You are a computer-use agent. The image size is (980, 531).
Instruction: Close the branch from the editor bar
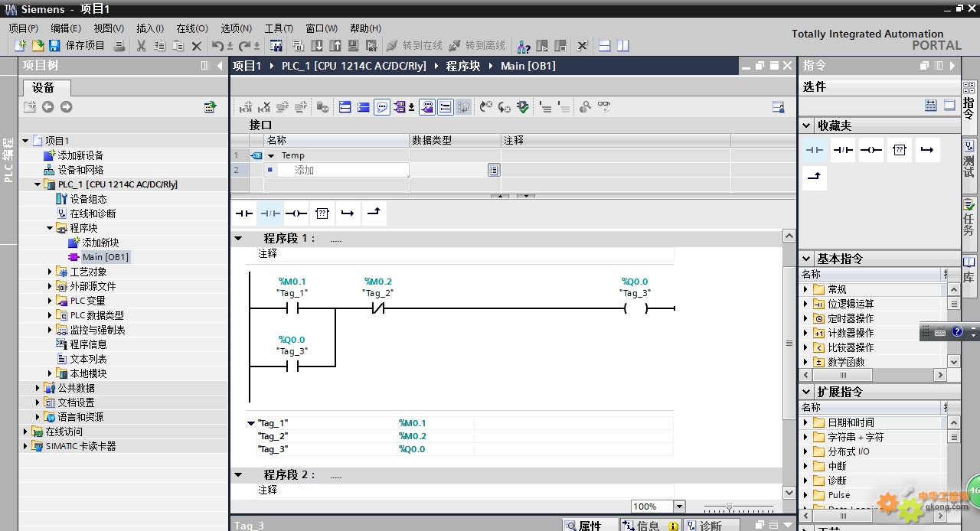pyautogui.click(x=374, y=213)
